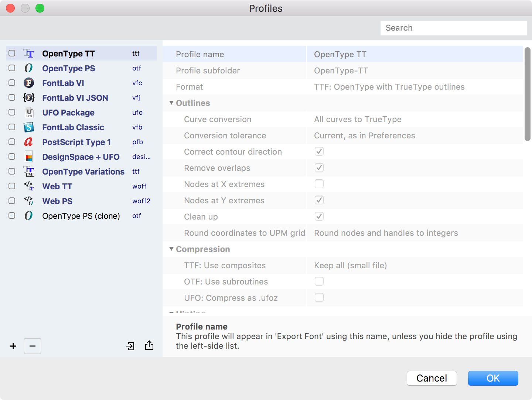Click the Web TT code icon
Image resolution: width=532 pixels, height=400 pixels.
pos(29,186)
